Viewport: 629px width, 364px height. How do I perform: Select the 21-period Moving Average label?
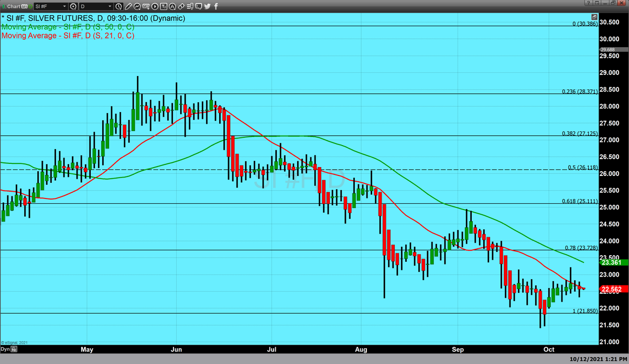(x=67, y=36)
